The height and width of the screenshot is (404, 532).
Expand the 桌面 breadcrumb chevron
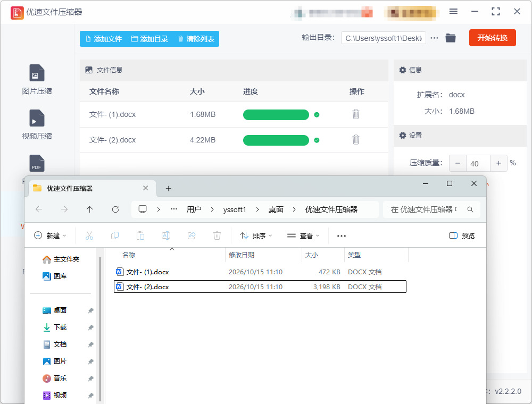coord(294,209)
